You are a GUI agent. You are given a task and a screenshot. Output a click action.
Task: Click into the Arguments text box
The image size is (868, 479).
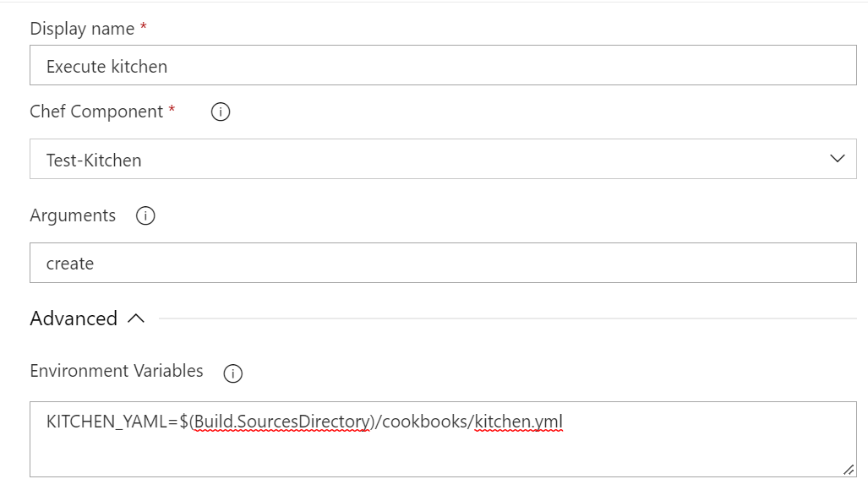click(x=443, y=263)
